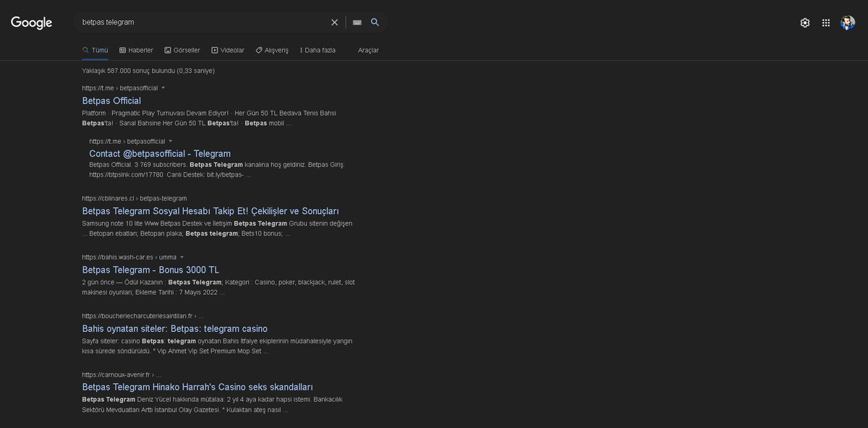The image size is (868, 428).
Task: Click the carnoux-avenir.fr URL text
Action: 122,374
